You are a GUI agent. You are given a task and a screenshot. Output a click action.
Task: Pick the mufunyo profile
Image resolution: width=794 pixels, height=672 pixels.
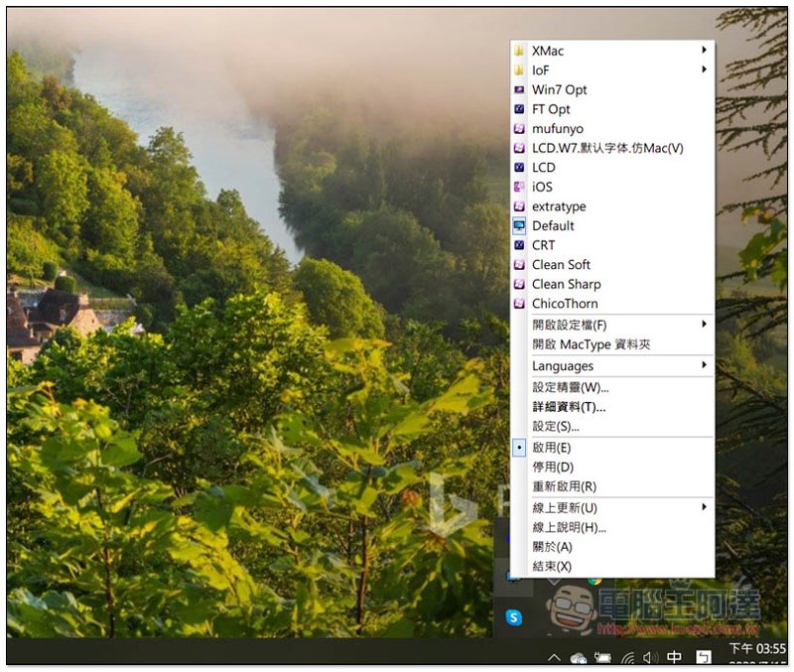point(612,129)
